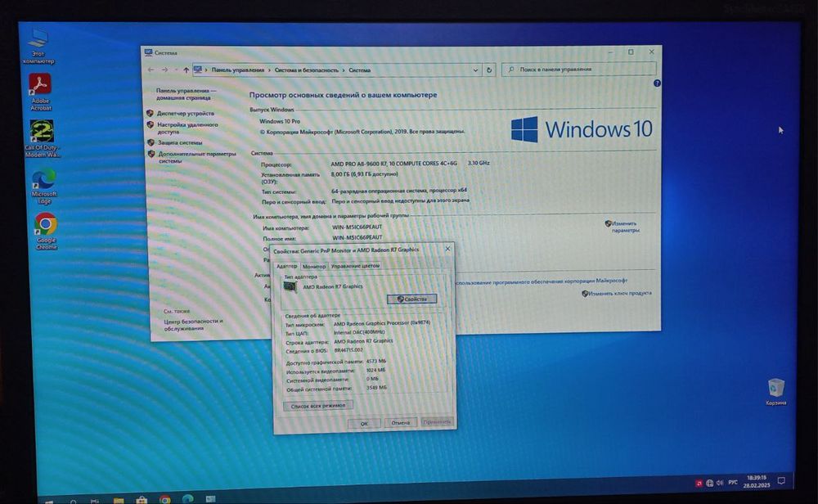Click the Применить button
The height and width of the screenshot is (504, 818).
coord(437,421)
